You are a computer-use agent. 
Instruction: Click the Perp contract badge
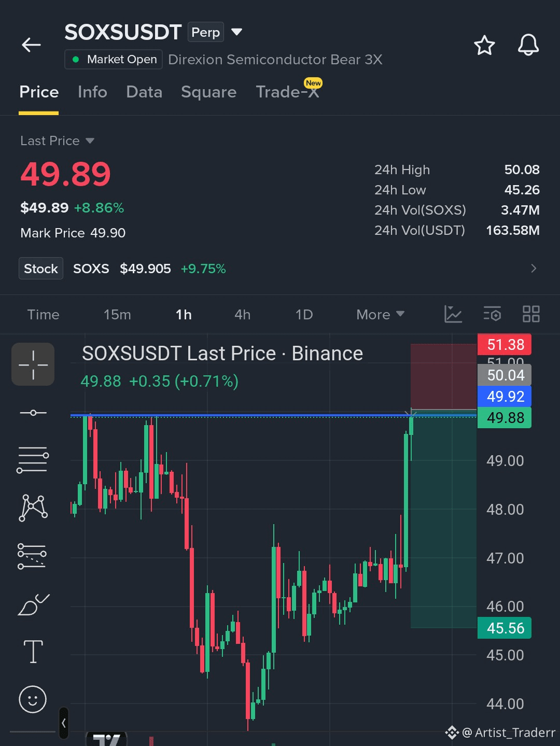tap(206, 32)
